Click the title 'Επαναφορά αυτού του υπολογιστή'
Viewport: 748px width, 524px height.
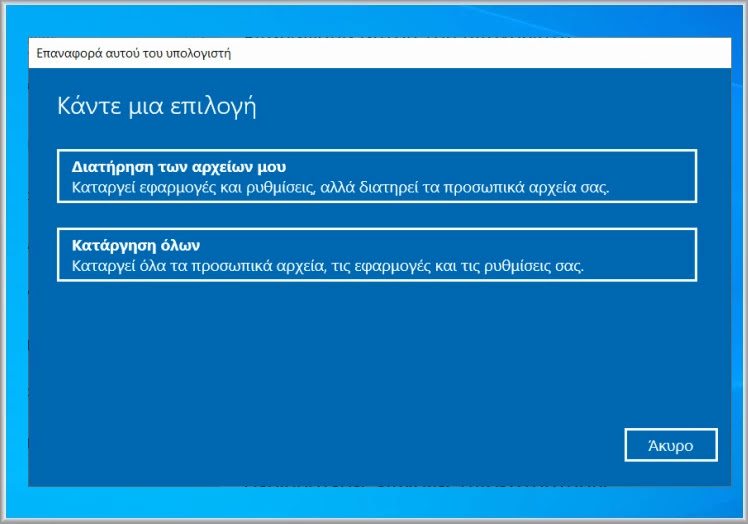coord(134,53)
